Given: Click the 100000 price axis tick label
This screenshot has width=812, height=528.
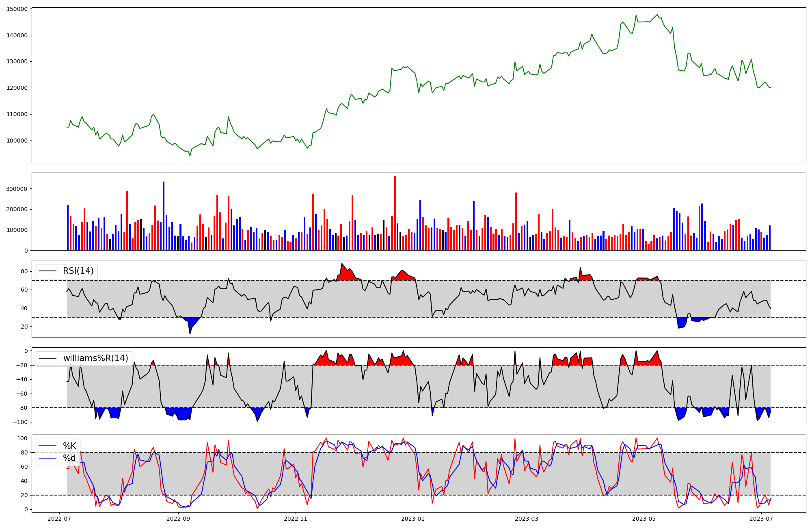Looking at the screenshot, I should (x=17, y=141).
